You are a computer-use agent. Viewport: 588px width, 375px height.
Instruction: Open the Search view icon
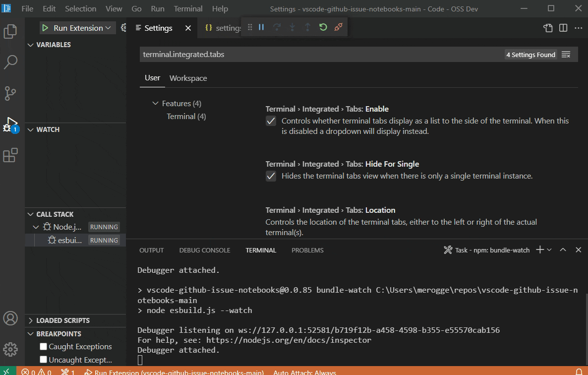11,62
